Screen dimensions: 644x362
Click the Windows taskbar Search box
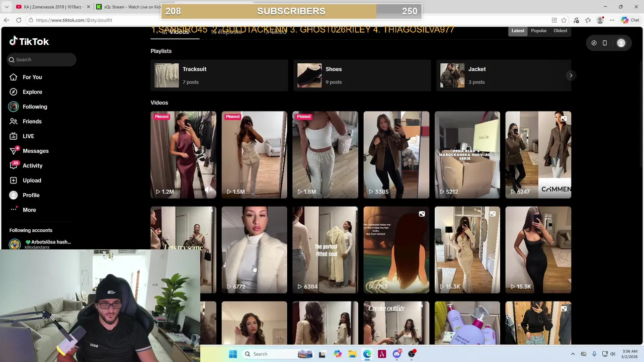click(x=277, y=354)
